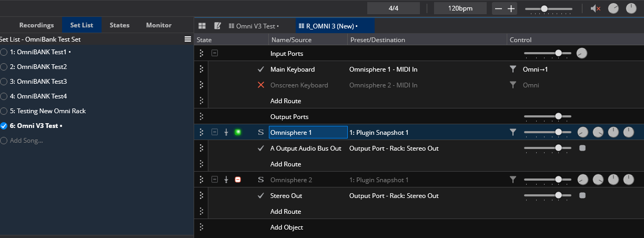Switch to the Monitor tab

click(159, 25)
